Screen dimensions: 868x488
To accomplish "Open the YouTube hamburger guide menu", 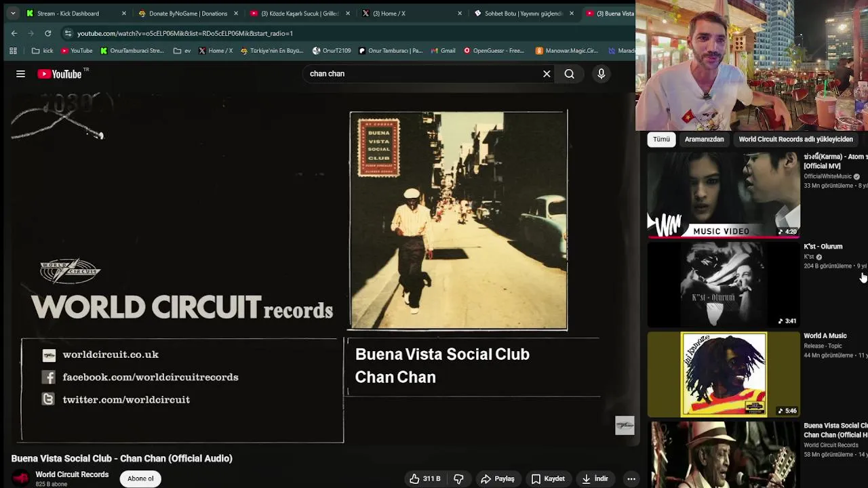I will 20,74.
